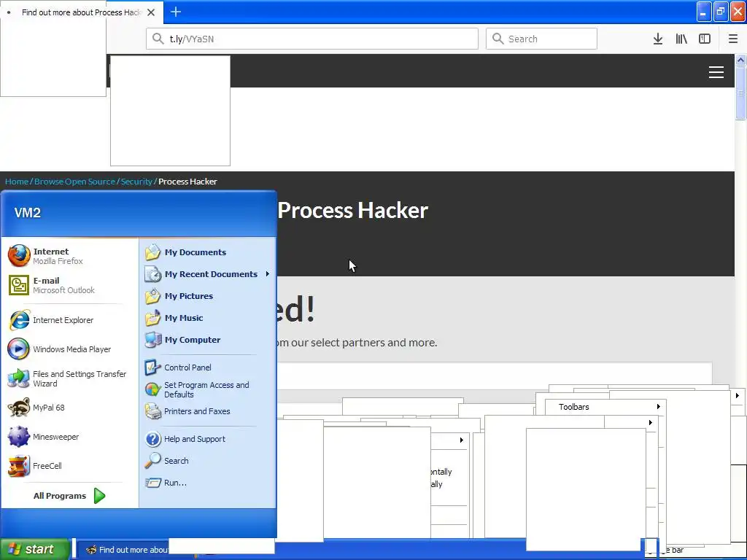Expand the Toolbars submenu arrow
This screenshot has height=560, width=747.
click(x=659, y=407)
